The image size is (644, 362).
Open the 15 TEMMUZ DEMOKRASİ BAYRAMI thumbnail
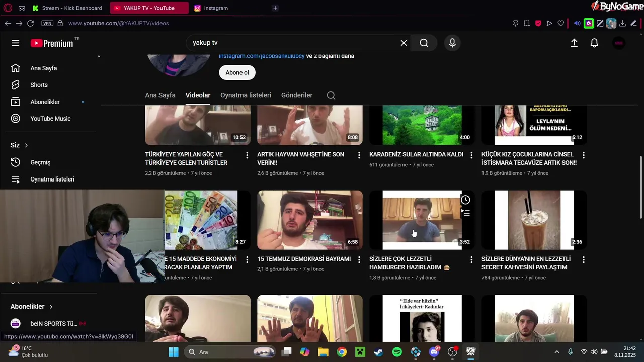310,220
